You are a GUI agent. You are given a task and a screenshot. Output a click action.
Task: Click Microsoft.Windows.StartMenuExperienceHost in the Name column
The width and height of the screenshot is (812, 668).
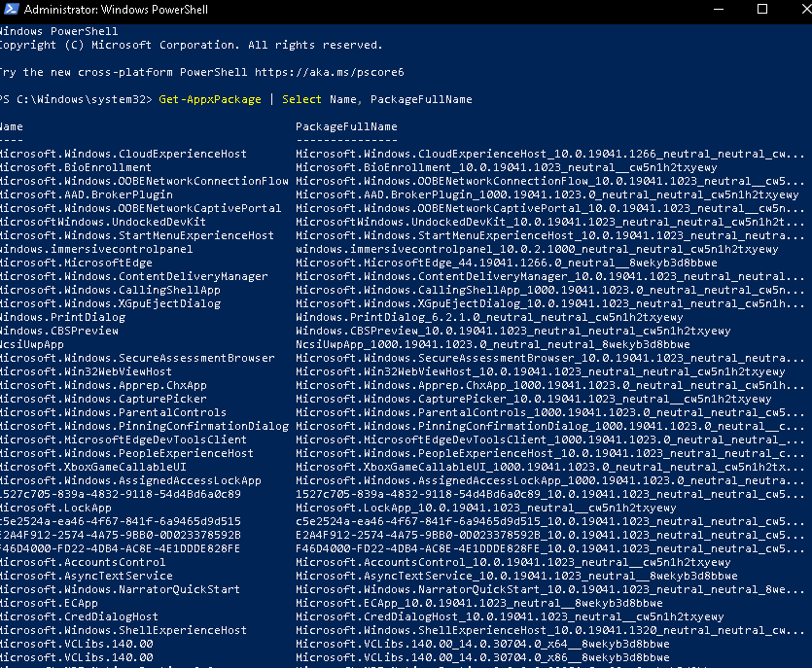137,235
